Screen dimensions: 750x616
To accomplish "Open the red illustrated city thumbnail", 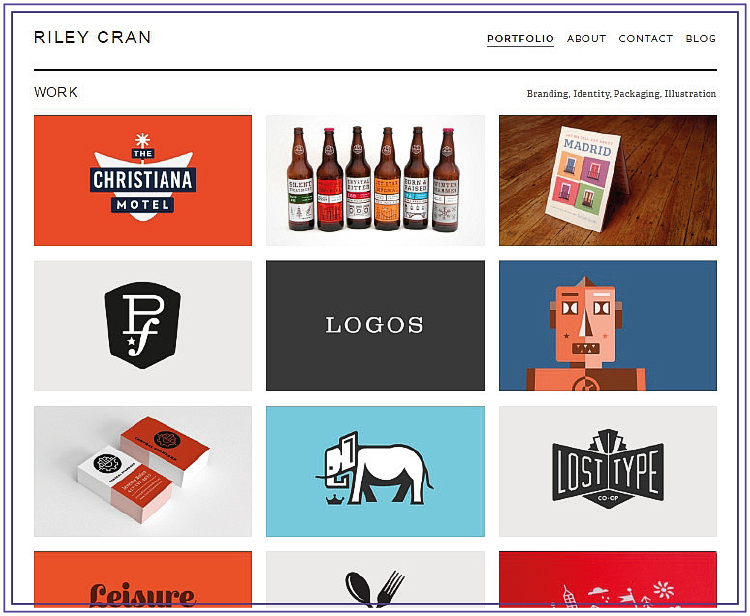I will (x=607, y=579).
